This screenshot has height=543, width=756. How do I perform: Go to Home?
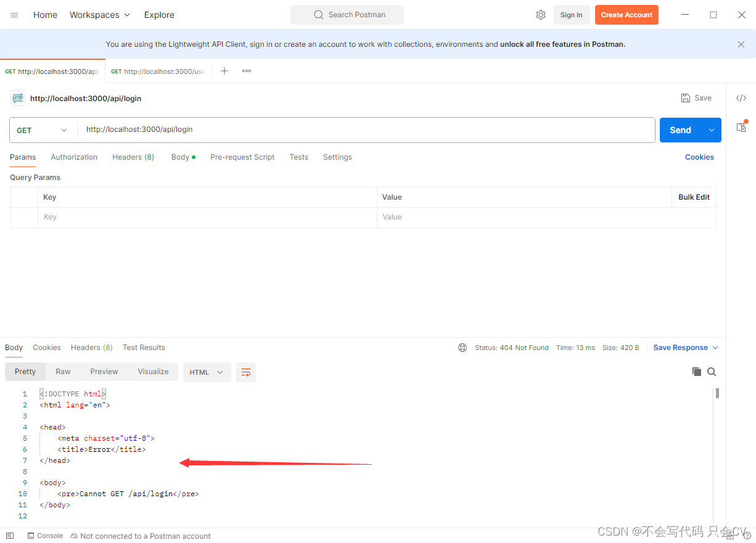click(x=45, y=15)
